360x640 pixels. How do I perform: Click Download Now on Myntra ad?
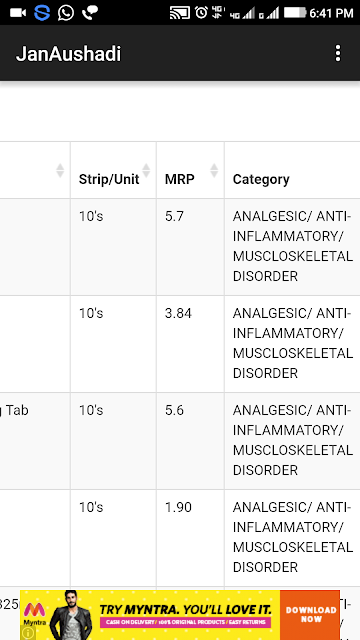click(310, 614)
